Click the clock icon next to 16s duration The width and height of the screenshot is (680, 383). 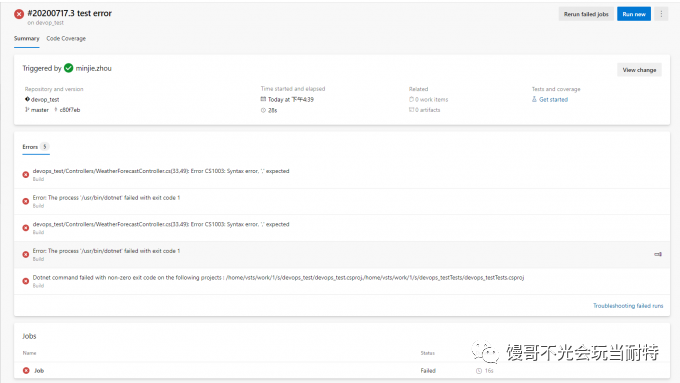[x=479, y=371]
